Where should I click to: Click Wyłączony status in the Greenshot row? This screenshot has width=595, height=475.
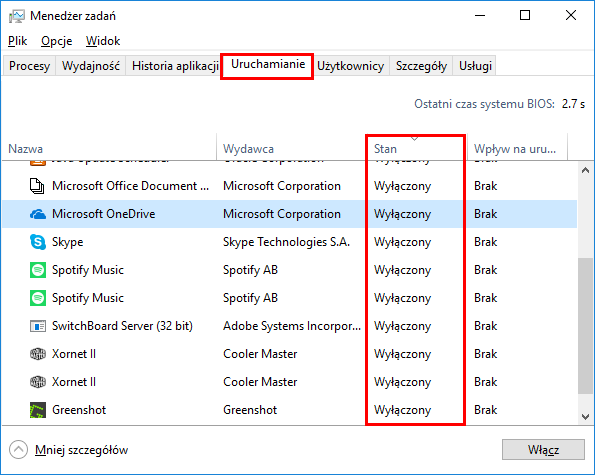tap(403, 411)
